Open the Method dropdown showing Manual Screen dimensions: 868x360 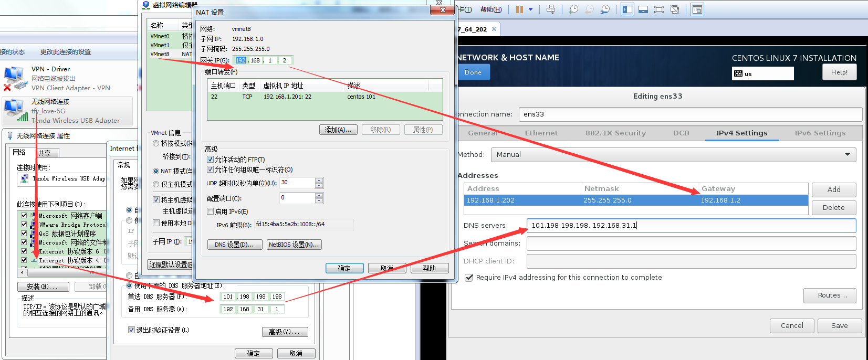673,155
